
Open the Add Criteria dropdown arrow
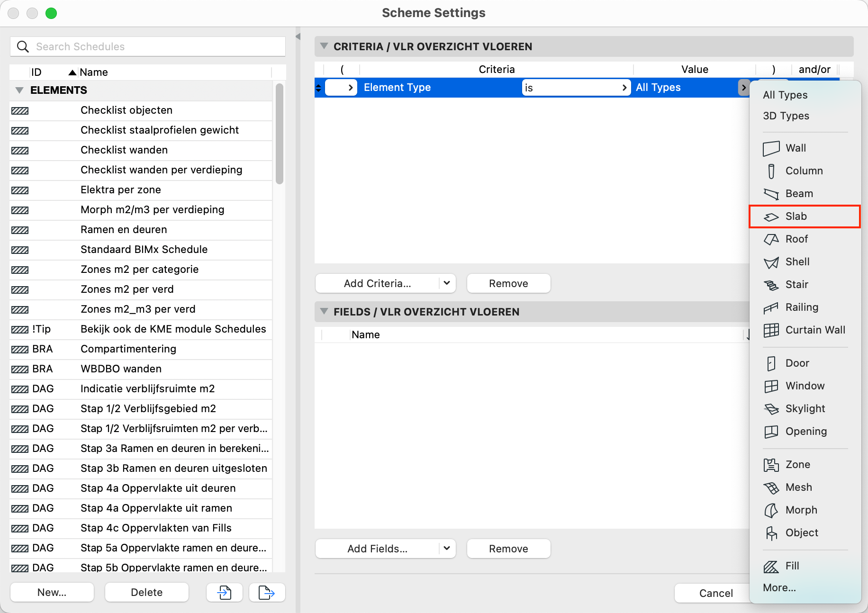(447, 283)
